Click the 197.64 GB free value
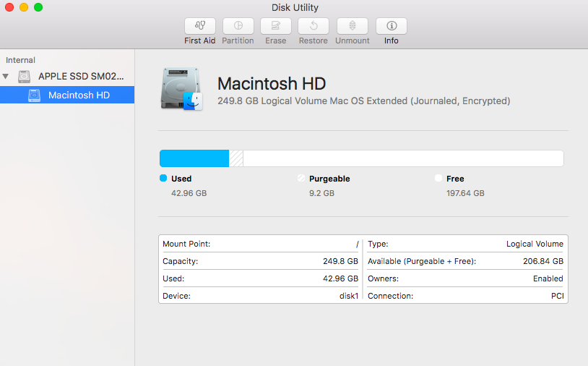 coord(465,193)
